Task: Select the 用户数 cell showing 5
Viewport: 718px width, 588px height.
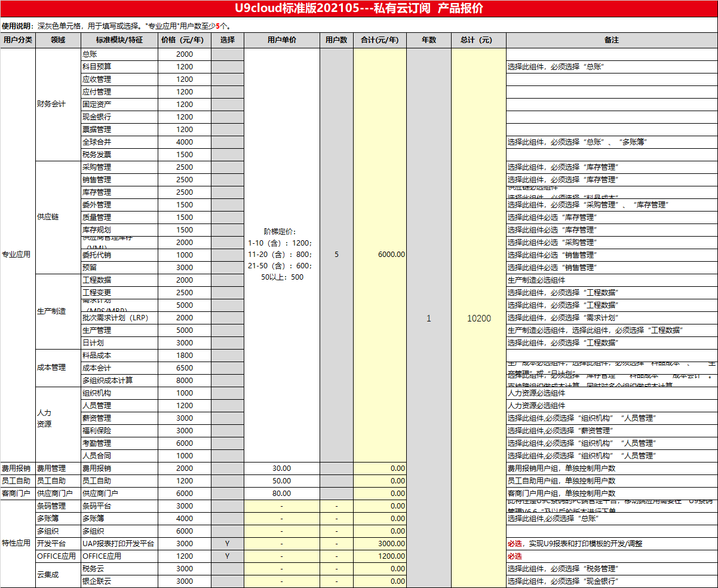Action: [x=336, y=255]
